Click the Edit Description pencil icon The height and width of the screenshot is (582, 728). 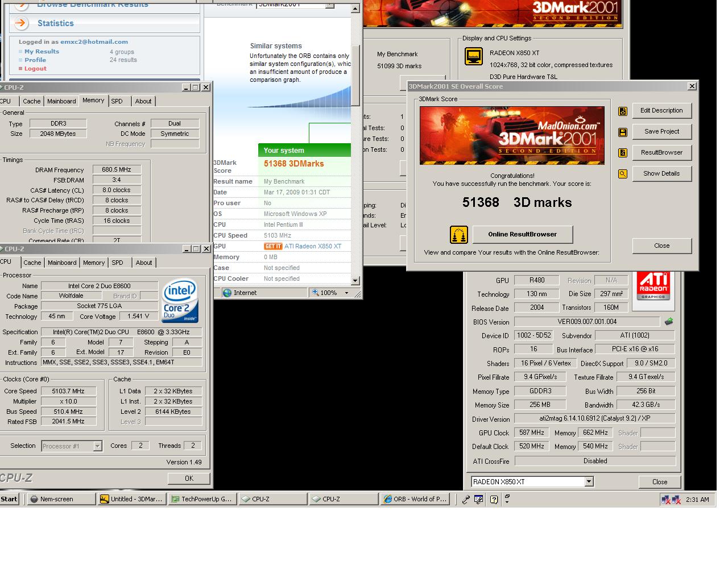pyautogui.click(x=623, y=111)
